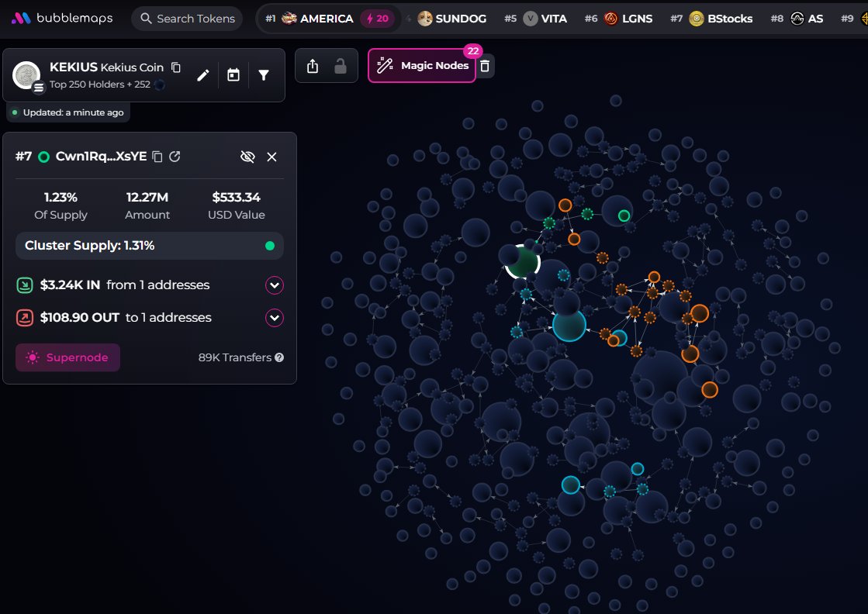Expand the $108.90 OUT transfers list
868x614 pixels.
275,318
